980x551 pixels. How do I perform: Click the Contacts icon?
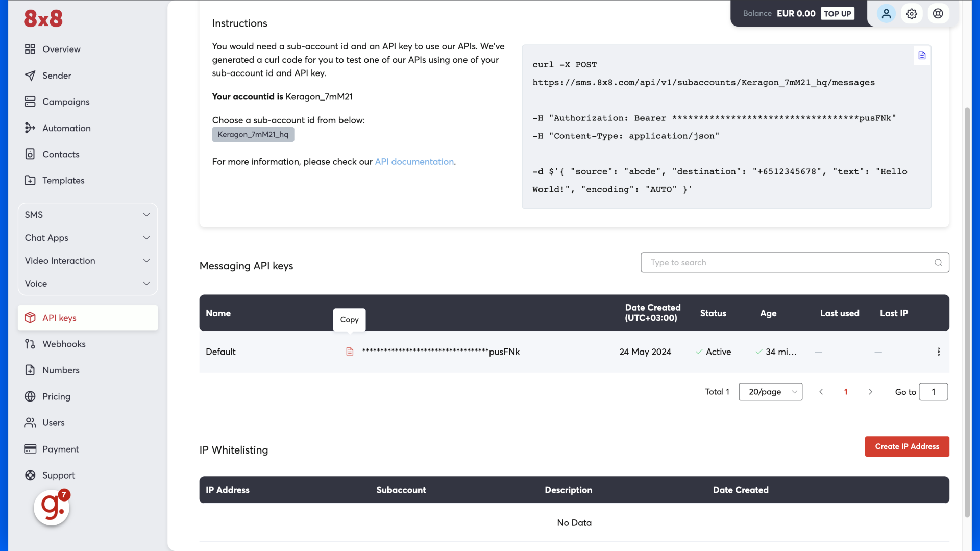pos(30,154)
